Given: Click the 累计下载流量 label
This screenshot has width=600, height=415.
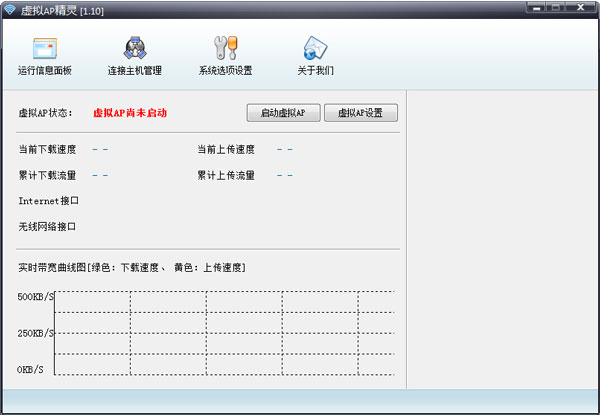Looking at the screenshot, I should point(47,175).
